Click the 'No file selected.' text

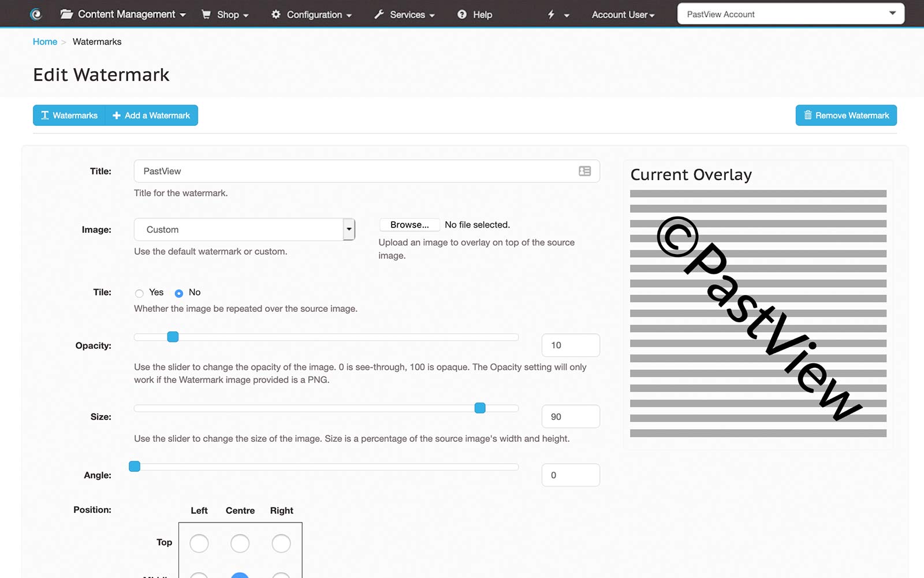(478, 225)
